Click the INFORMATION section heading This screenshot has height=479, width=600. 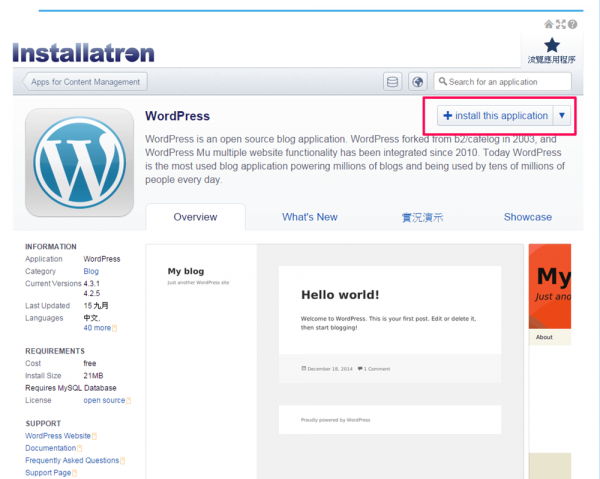51,247
